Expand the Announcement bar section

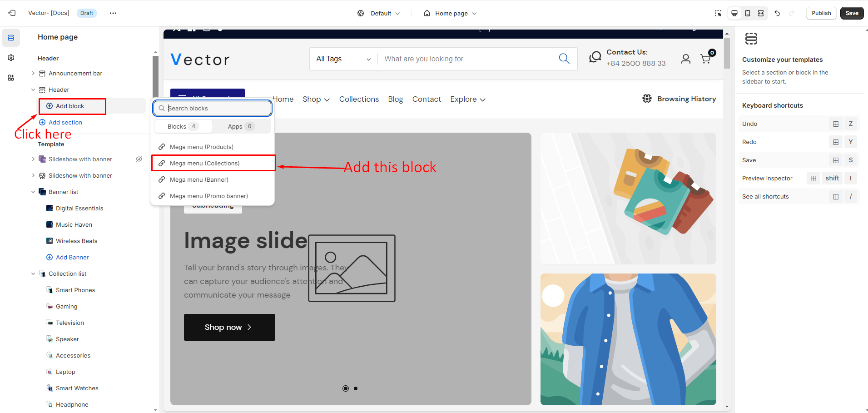coord(33,73)
